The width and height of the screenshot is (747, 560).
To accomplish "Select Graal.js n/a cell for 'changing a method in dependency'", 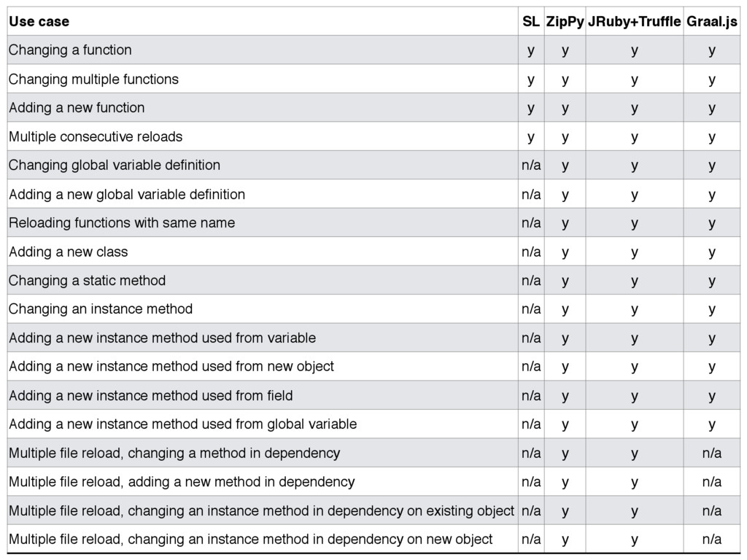I will tap(711, 454).
